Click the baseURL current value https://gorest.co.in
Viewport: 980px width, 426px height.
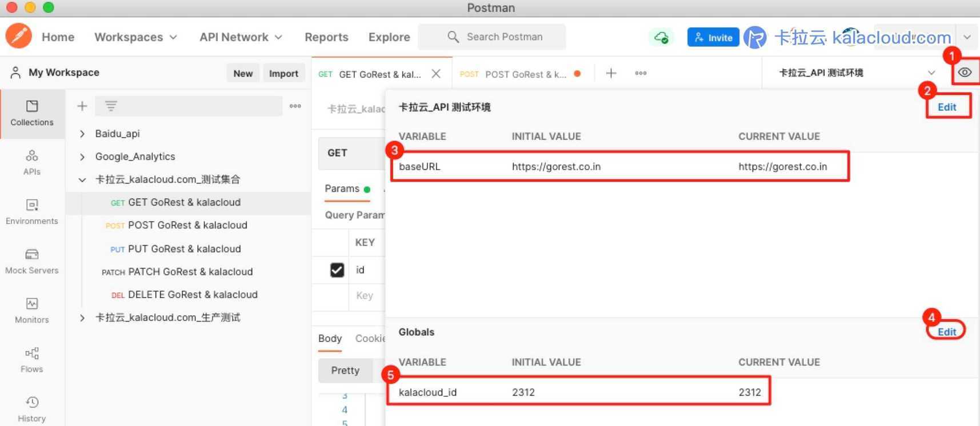coord(782,167)
